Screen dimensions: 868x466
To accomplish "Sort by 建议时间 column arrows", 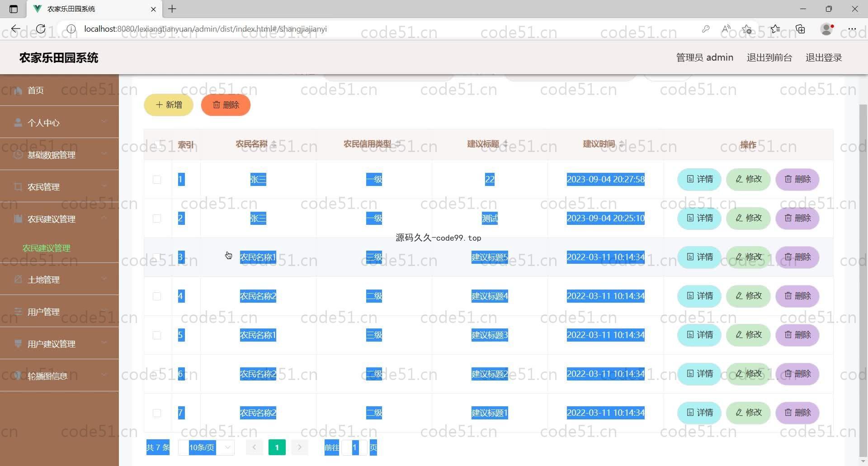I will (622, 144).
